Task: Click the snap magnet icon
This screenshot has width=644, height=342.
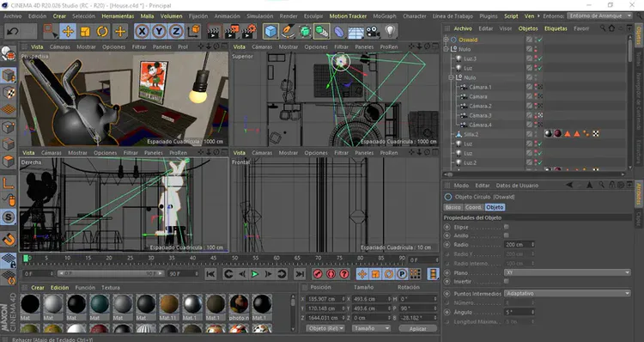Action: [9, 239]
